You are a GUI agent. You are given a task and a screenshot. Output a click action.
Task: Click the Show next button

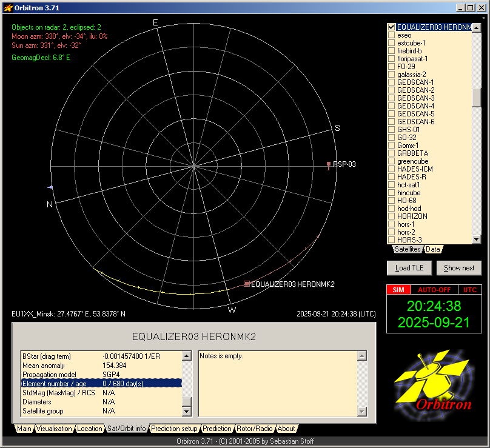coord(459,268)
